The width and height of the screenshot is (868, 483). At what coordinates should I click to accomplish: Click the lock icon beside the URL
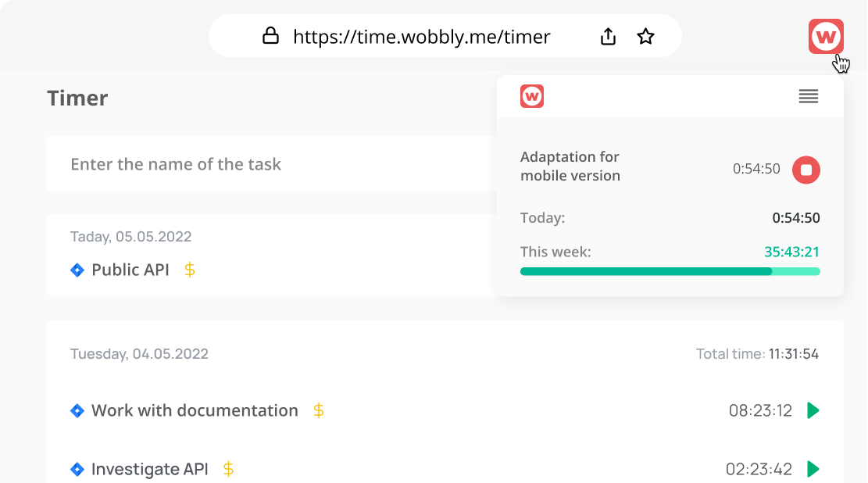click(x=270, y=36)
